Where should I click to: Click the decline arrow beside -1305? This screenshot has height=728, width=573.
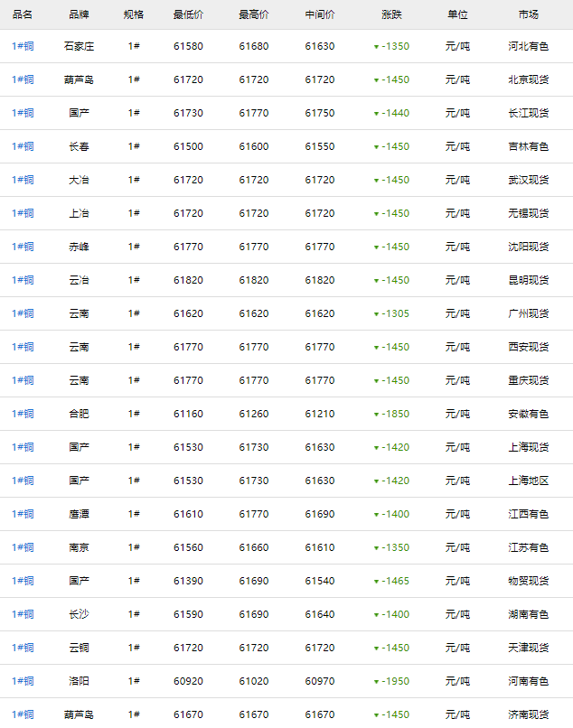(x=376, y=314)
